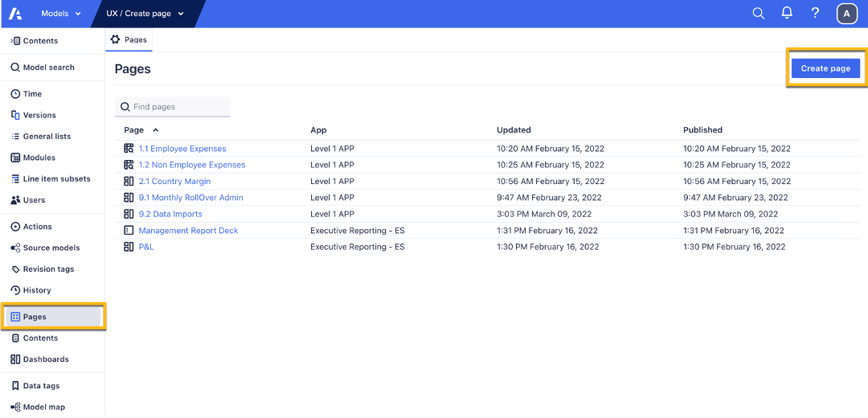Open the global search magnifier icon
868x418 pixels.
759,14
